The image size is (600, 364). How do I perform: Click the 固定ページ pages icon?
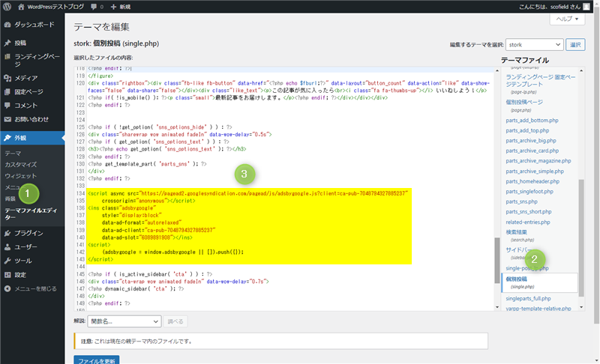[x=7, y=91]
